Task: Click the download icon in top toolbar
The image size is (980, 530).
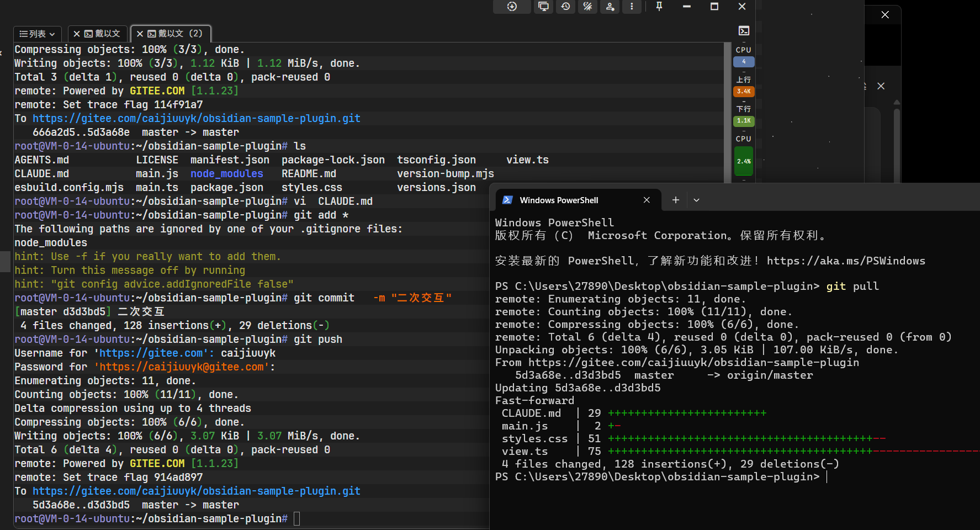Action: [512, 7]
